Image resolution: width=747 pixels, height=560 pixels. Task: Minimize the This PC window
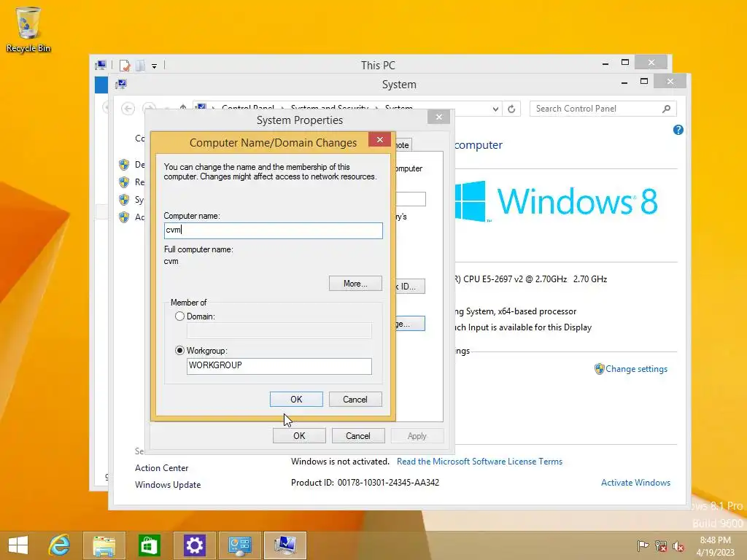click(605, 63)
